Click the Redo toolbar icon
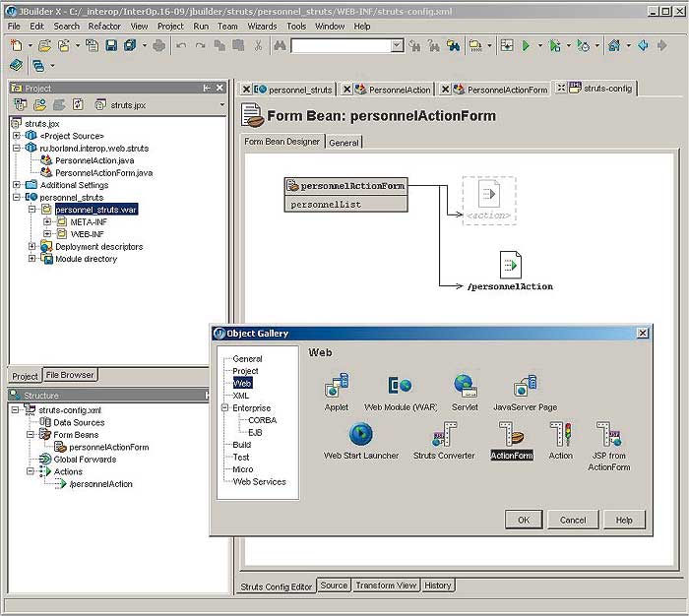Viewport: 689px width, 616px height. (x=200, y=45)
